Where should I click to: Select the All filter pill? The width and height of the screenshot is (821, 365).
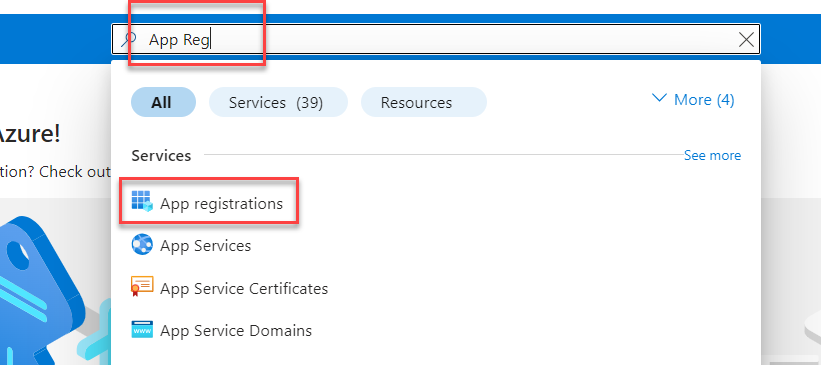163,102
